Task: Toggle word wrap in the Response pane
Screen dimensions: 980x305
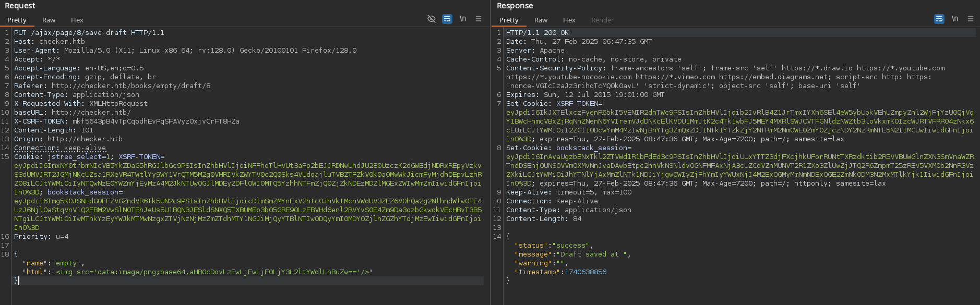Action: 939,19
